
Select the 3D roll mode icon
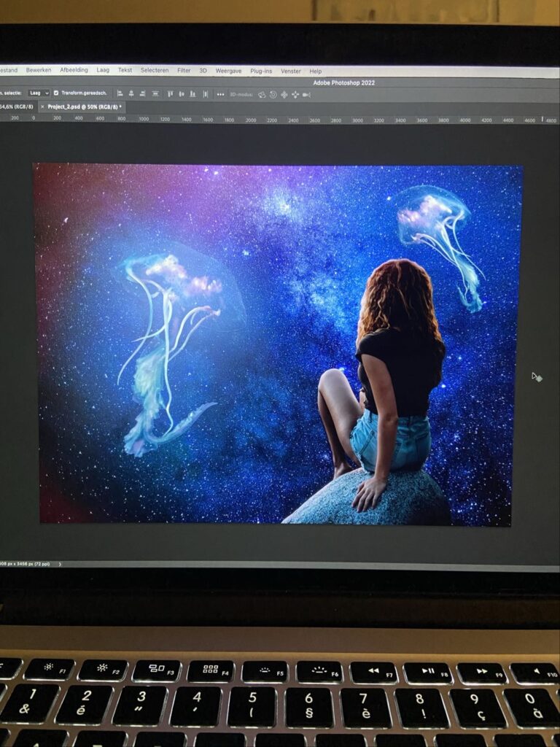point(273,94)
